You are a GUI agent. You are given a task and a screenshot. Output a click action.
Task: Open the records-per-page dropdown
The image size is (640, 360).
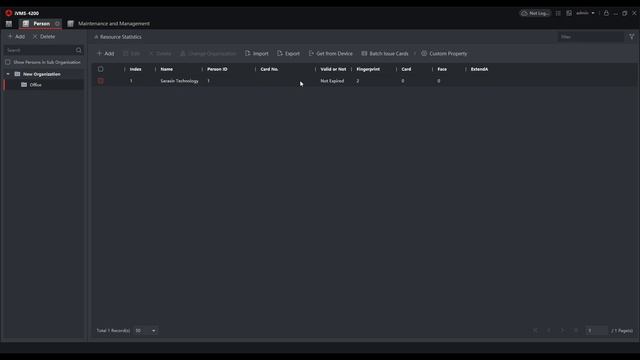pyautogui.click(x=145, y=331)
